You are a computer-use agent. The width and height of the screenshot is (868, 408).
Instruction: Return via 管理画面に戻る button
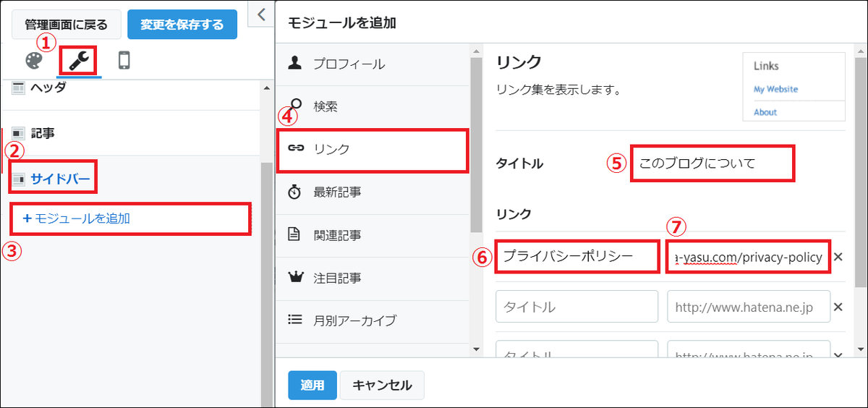pyautogui.click(x=66, y=24)
